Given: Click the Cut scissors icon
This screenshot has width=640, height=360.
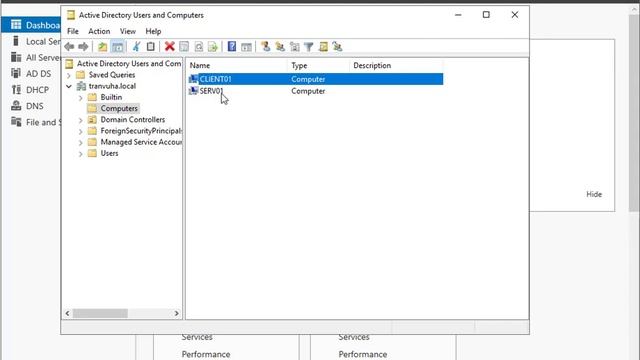Looking at the screenshot, I should (x=136, y=47).
